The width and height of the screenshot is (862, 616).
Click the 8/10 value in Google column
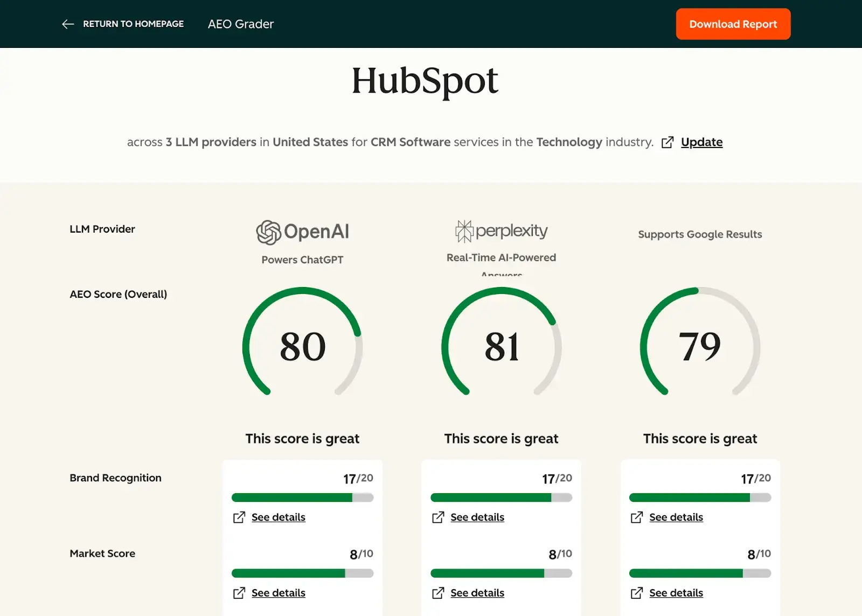click(x=759, y=554)
